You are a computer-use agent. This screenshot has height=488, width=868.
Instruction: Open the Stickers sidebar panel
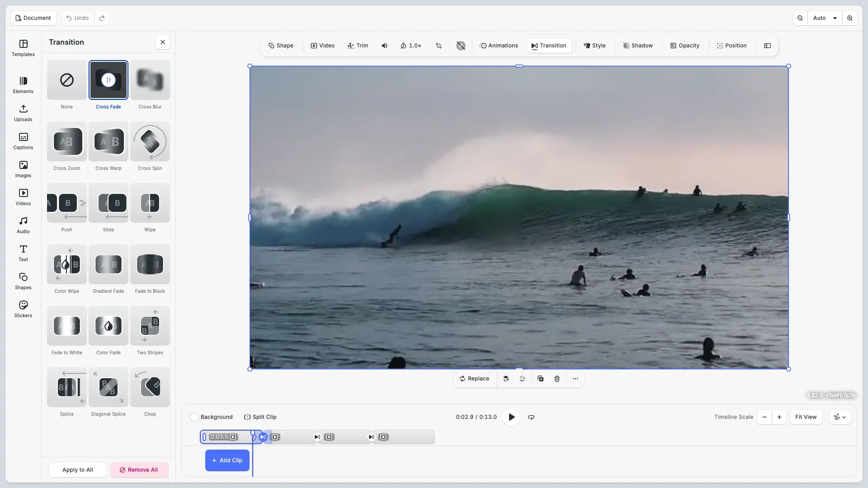(23, 309)
